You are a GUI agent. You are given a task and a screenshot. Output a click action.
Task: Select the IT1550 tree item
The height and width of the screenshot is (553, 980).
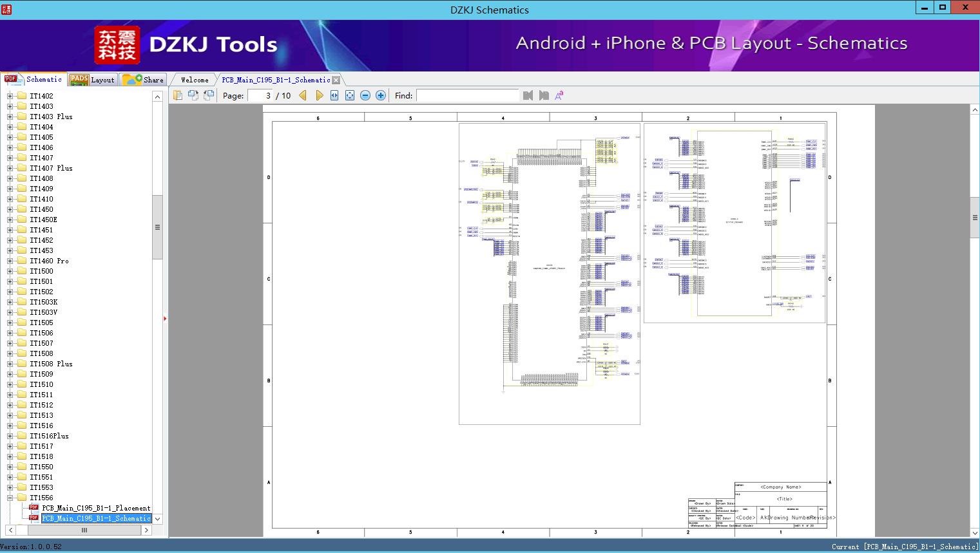[41, 467]
